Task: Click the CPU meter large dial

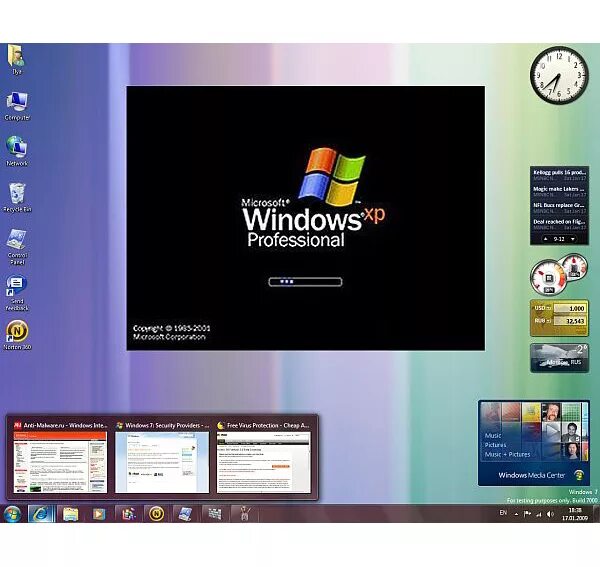Action: pos(548,277)
